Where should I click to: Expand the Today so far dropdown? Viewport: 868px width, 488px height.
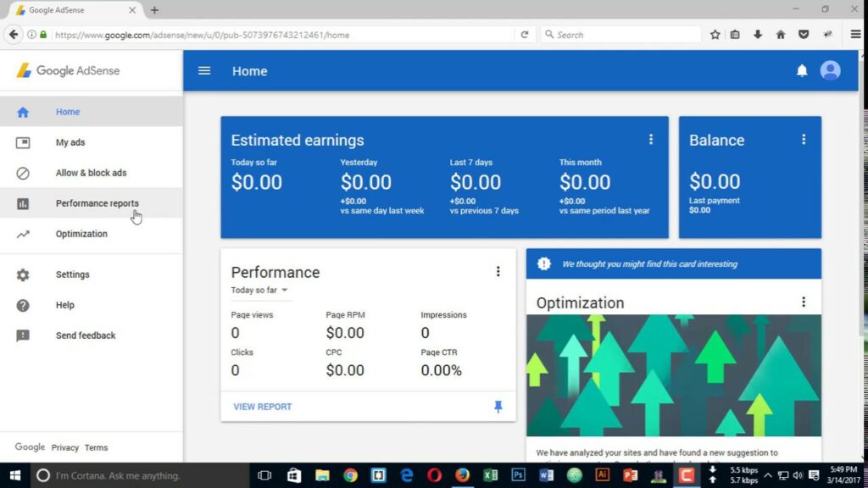click(x=259, y=290)
